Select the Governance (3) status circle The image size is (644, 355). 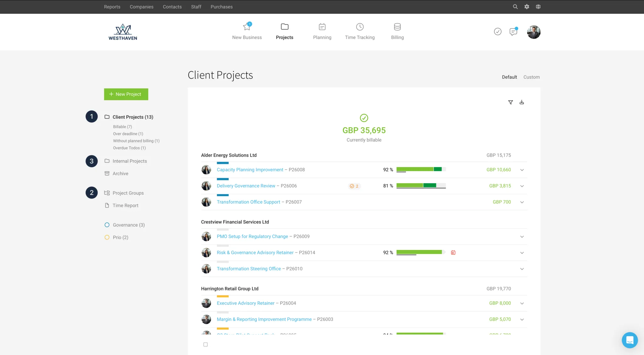click(107, 225)
